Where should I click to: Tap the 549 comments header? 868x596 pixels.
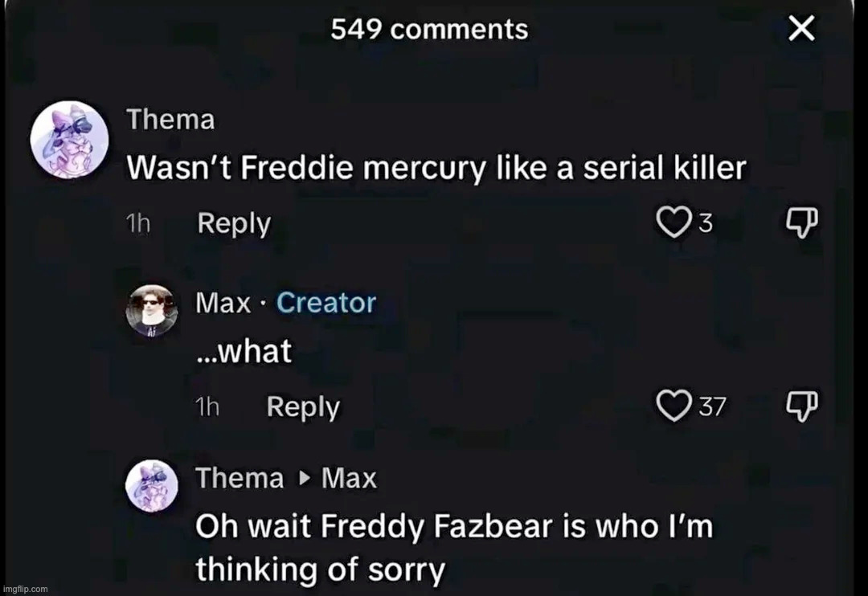point(430,28)
